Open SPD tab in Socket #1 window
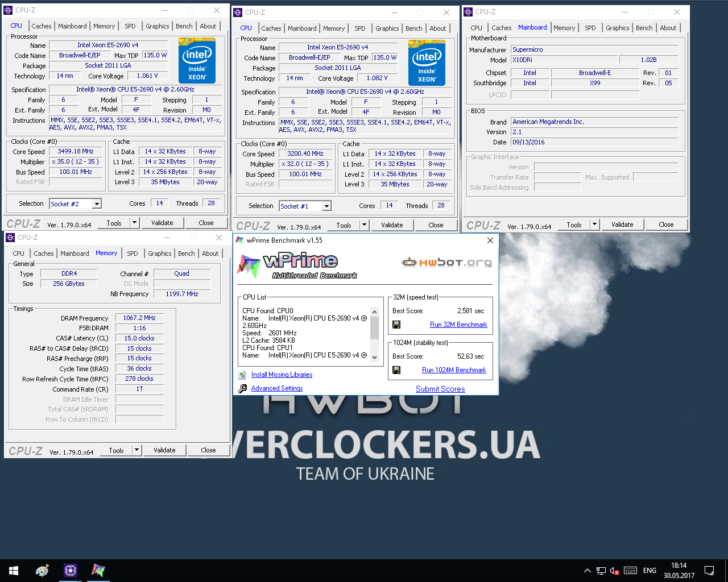 (x=360, y=28)
